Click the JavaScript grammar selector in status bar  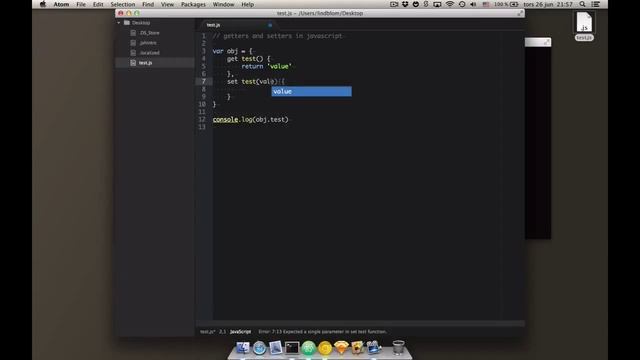240,332
